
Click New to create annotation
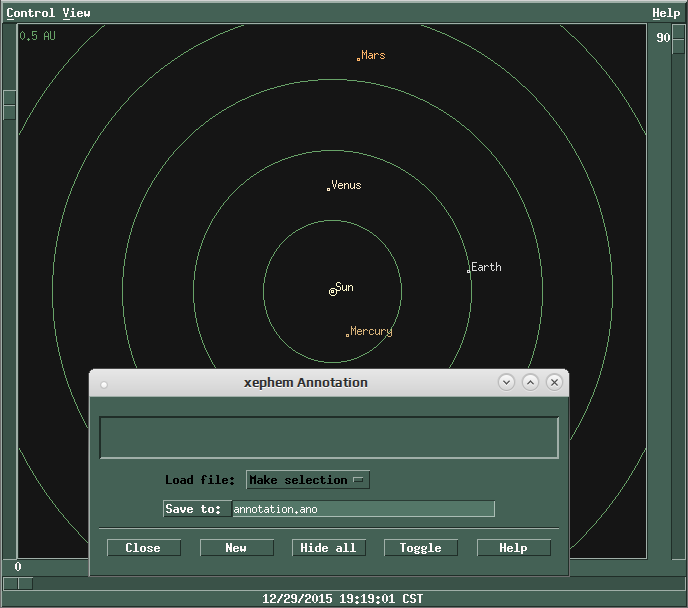click(x=236, y=548)
